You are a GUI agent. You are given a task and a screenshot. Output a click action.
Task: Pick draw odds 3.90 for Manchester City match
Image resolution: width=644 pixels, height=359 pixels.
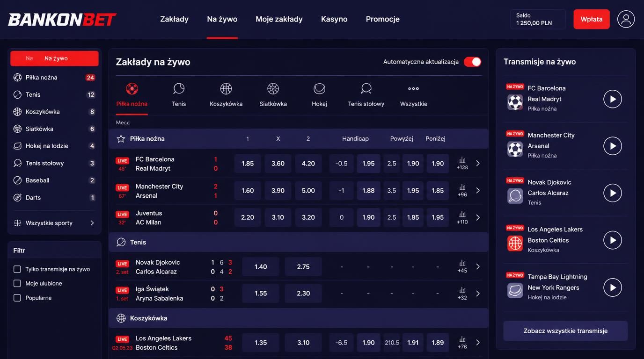click(278, 191)
